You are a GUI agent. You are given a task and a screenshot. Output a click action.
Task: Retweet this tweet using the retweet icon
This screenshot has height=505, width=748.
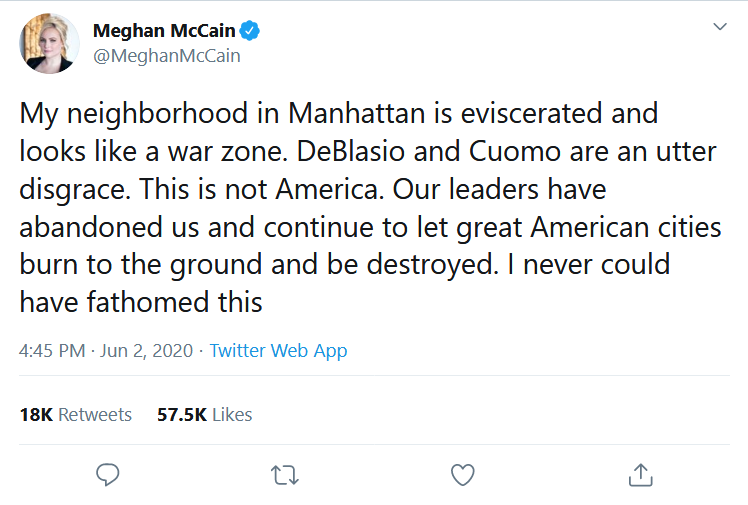coord(285,474)
